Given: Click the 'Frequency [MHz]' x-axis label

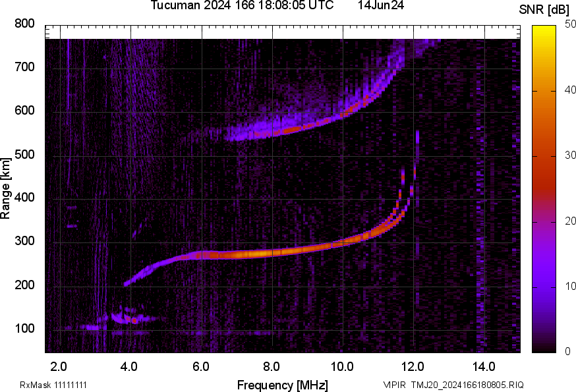Looking at the screenshot, I should pos(283,385).
